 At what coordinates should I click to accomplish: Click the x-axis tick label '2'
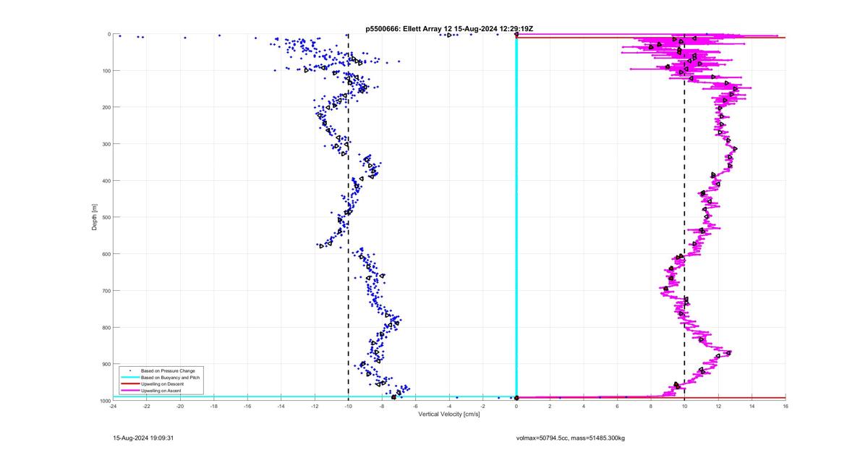pyautogui.click(x=550, y=406)
